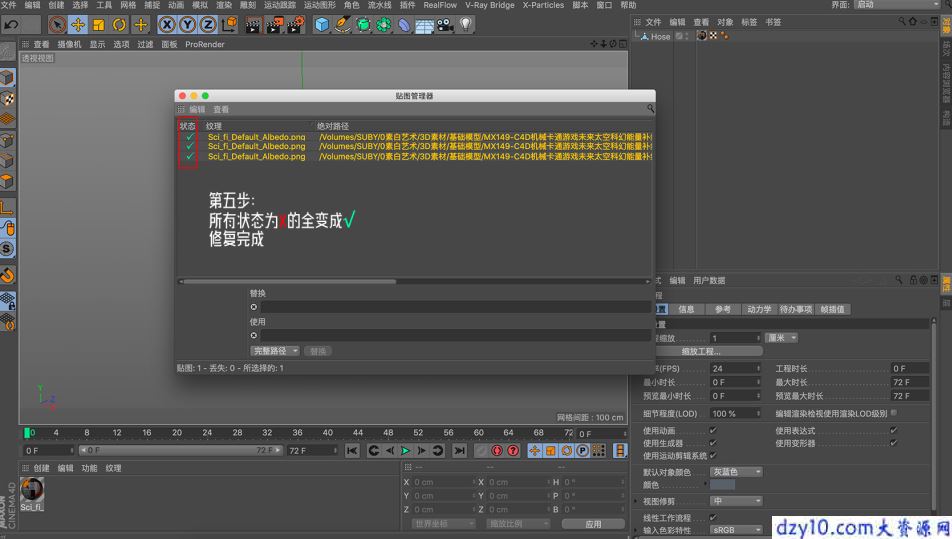
Task: Add a camera from the toolbar
Action: point(445,25)
